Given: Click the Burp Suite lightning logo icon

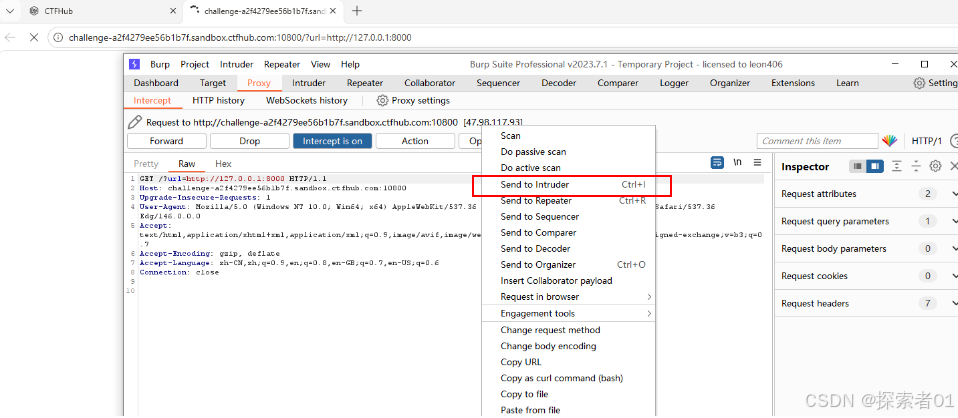Looking at the screenshot, I should [x=134, y=64].
